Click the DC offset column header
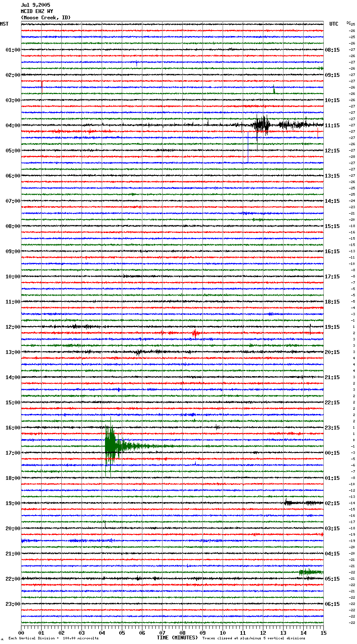 [x=349, y=23]
